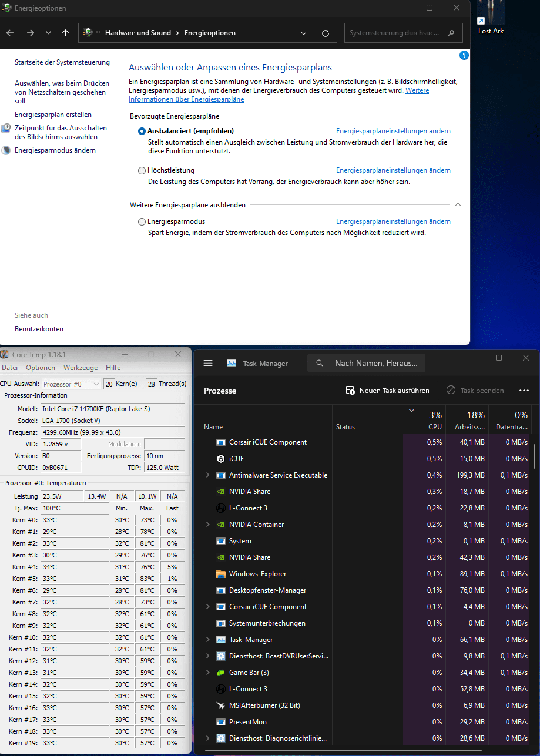Select Höchstleistung power plan

point(142,170)
